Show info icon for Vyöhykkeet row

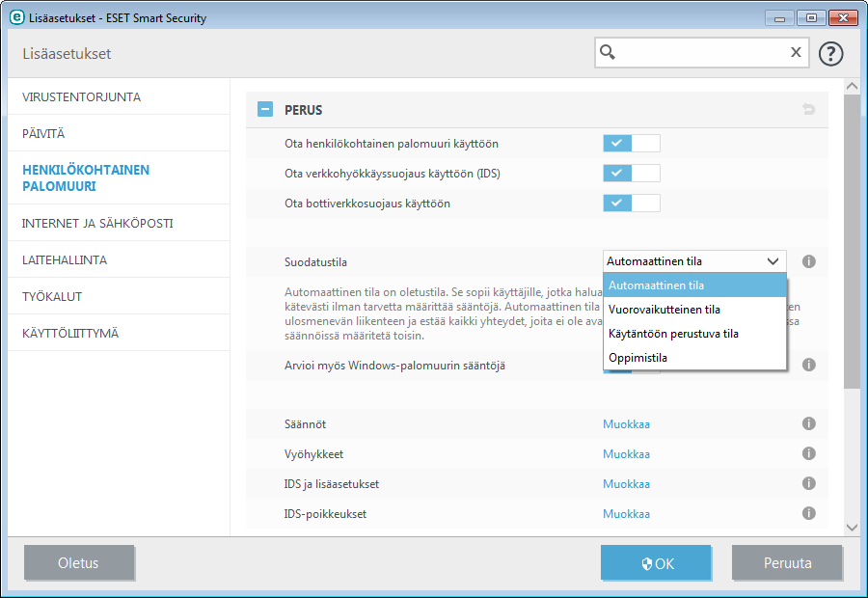pyautogui.click(x=809, y=453)
